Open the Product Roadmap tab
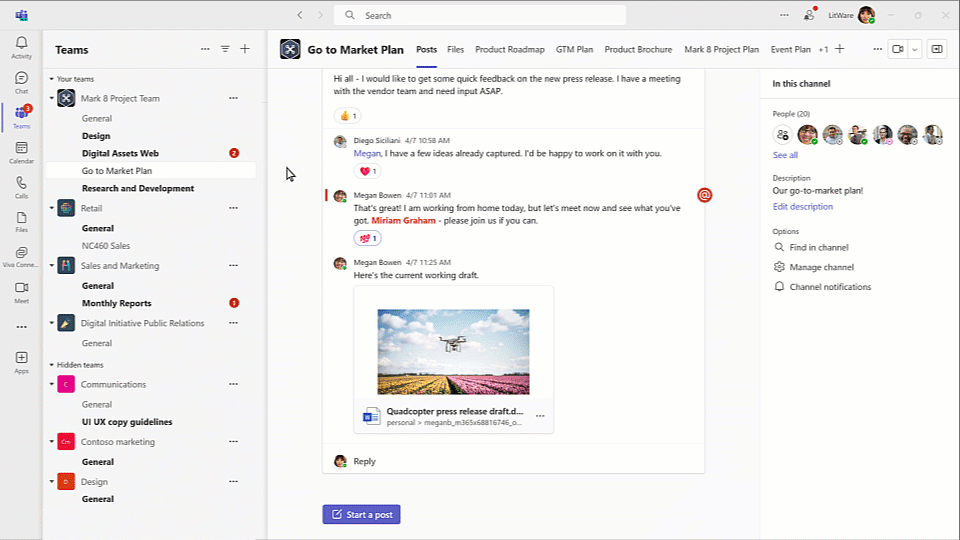This screenshot has width=960, height=540. 509,49
